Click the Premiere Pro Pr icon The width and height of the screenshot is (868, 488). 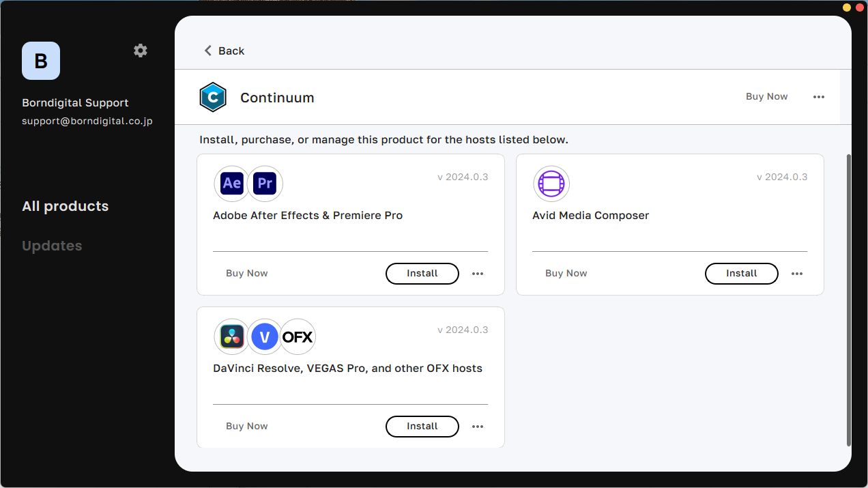pos(265,183)
